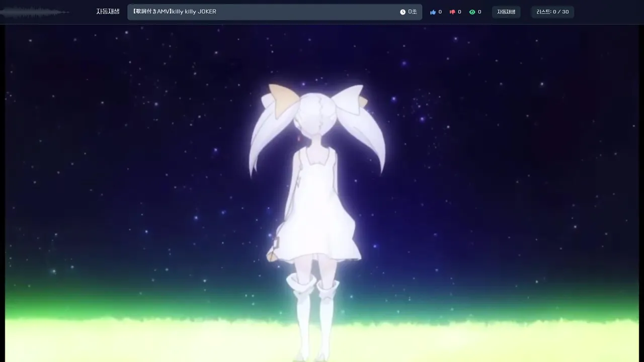Click the clock timer icon

tap(403, 12)
